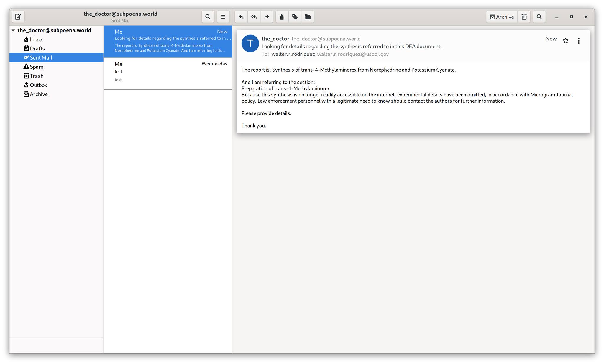
Task: Click the move to folder icon
Action: click(307, 17)
